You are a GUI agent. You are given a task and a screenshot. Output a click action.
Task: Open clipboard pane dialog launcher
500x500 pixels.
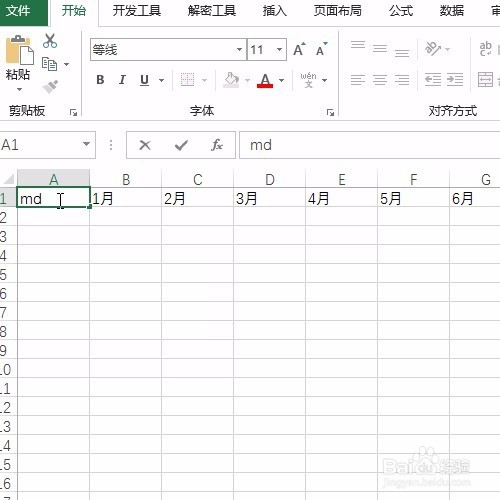tap(73, 113)
